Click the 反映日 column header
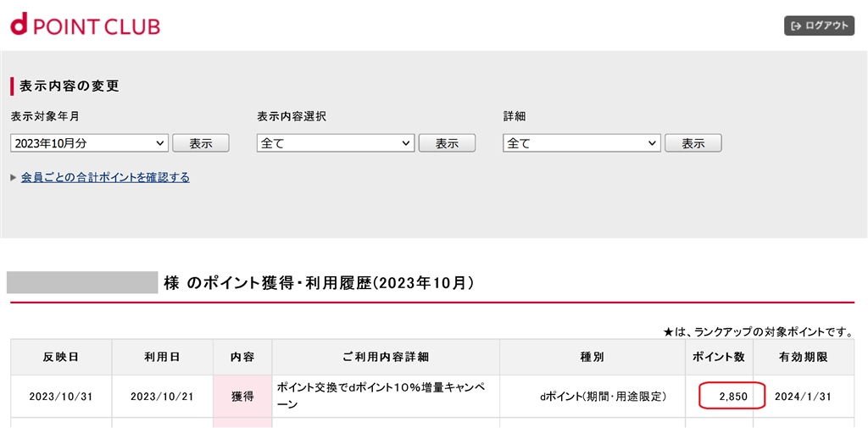 coord(61,358)
